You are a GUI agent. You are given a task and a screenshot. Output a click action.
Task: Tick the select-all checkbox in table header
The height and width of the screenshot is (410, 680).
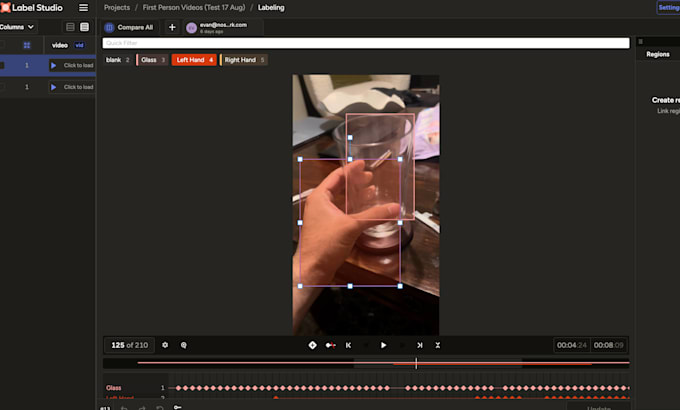click(2, 45)
